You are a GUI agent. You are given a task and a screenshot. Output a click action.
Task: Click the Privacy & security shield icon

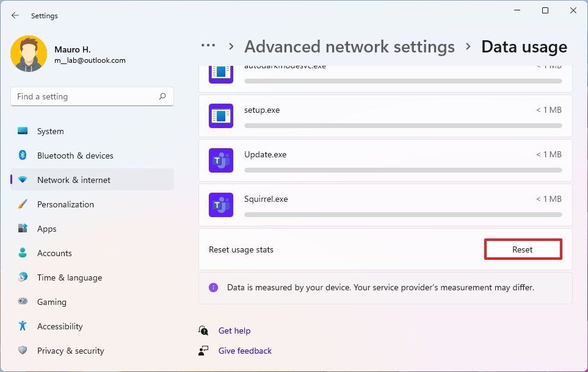(x=23, y=351)
